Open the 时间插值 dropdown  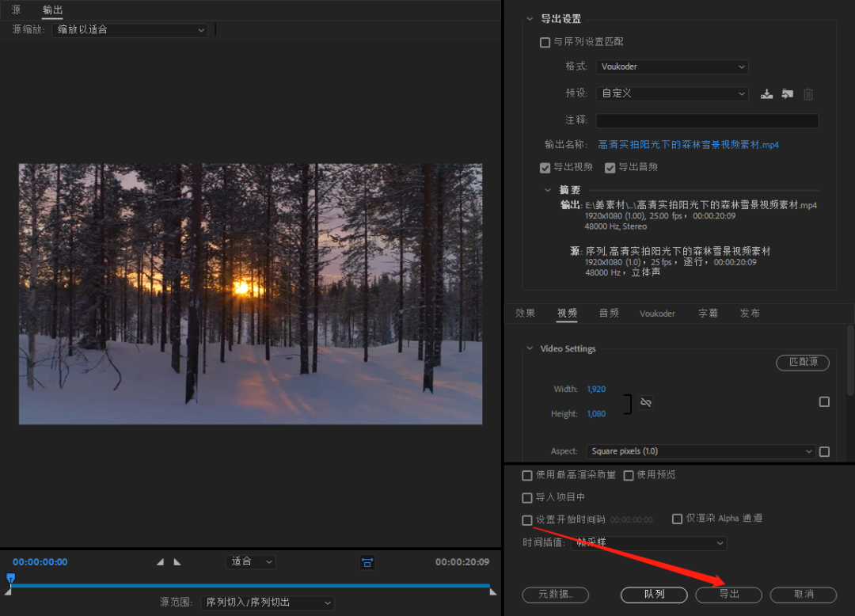(648, 543)
